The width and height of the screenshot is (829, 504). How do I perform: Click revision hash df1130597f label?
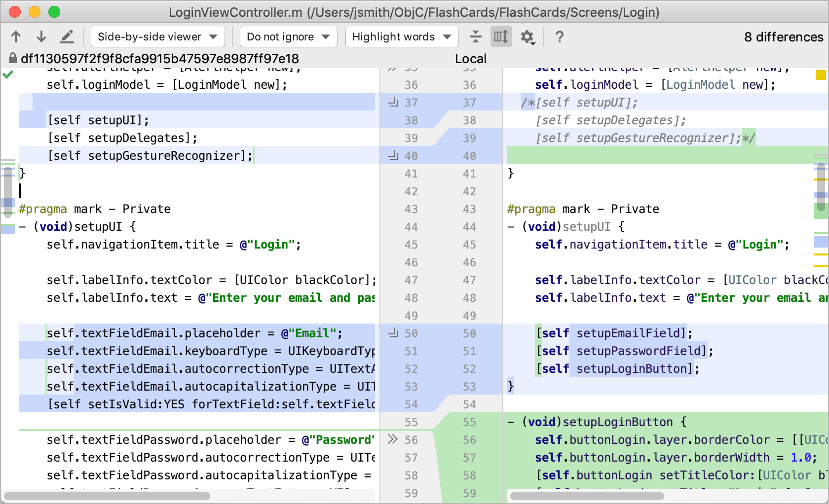160,59
